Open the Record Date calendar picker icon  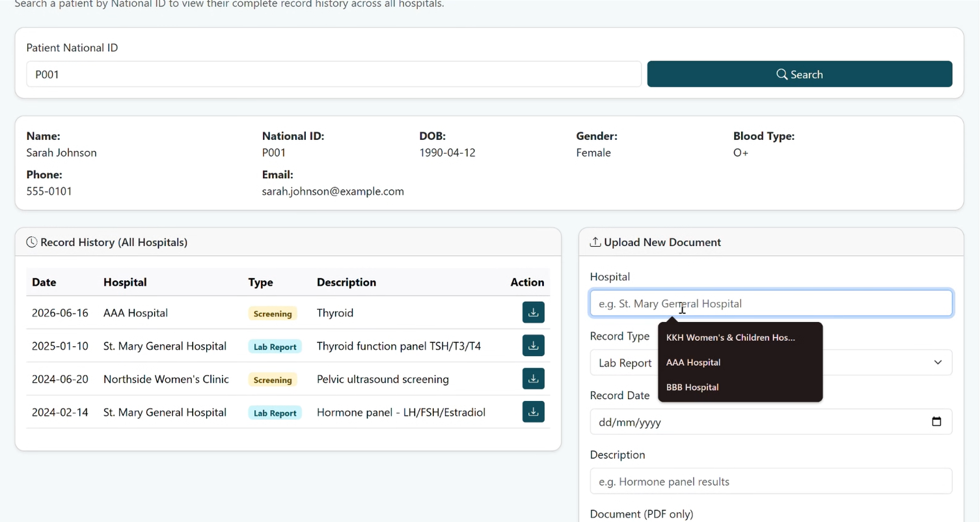pyautogui.click(x=936, y=422)
